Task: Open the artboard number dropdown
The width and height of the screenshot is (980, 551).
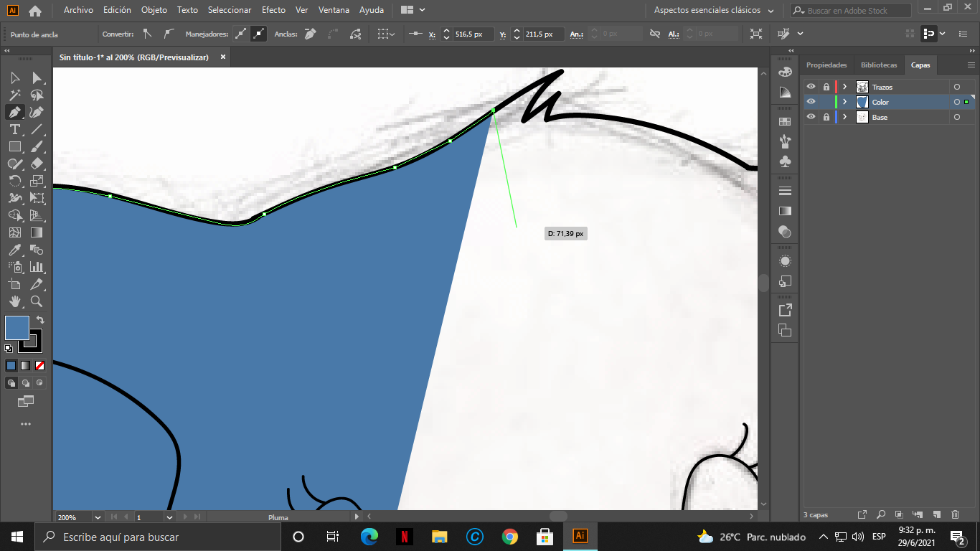Action: 170,517
